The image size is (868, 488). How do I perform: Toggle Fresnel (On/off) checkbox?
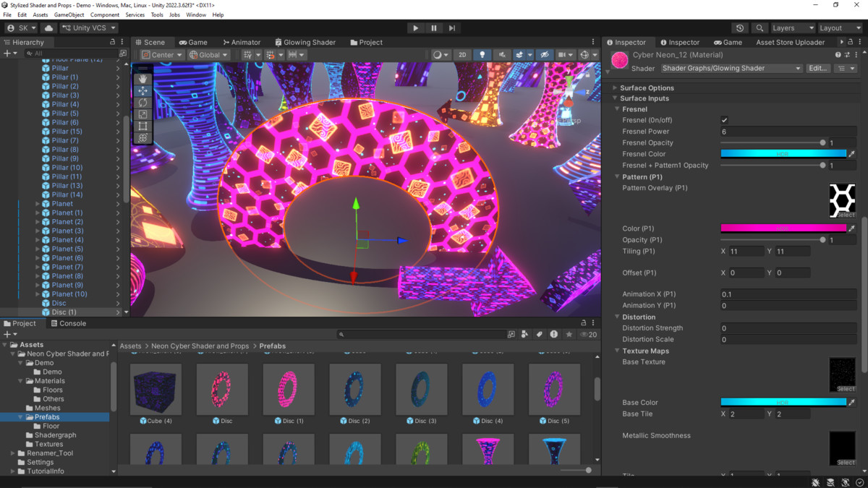[724, 120]
